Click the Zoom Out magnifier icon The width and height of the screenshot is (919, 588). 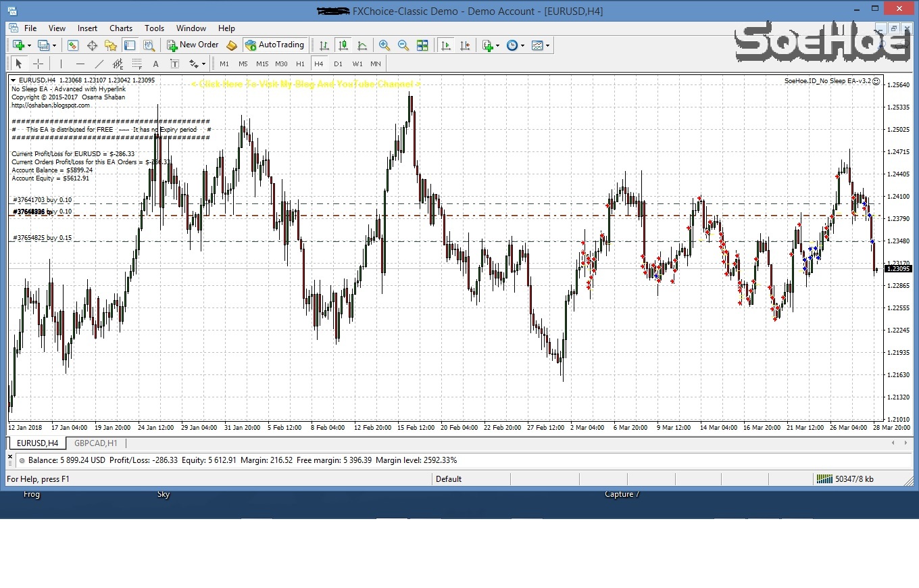[403, 45]
